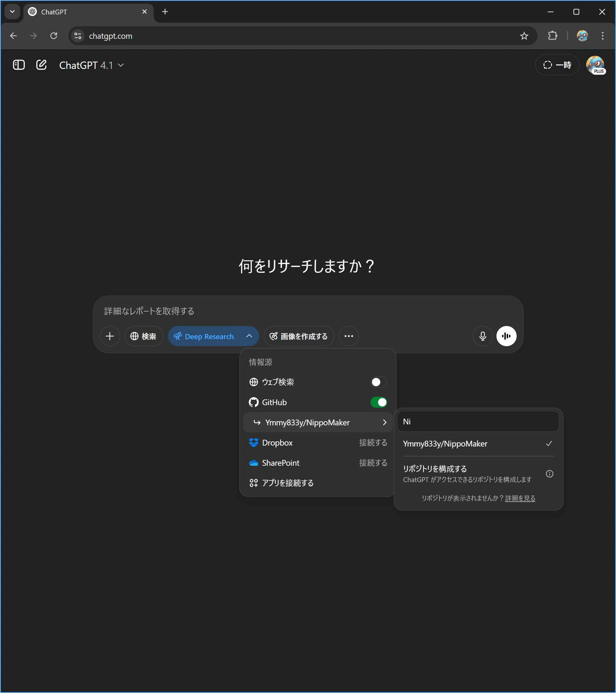Start voice mode with waveform button
This screenshot has height=693, width=616.
[506, 336]
